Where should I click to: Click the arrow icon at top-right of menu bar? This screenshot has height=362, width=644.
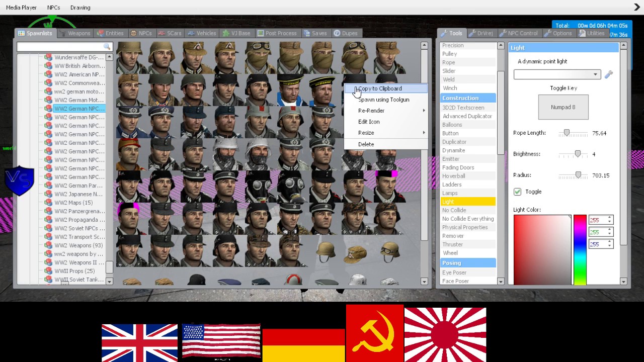pos(637,7)
